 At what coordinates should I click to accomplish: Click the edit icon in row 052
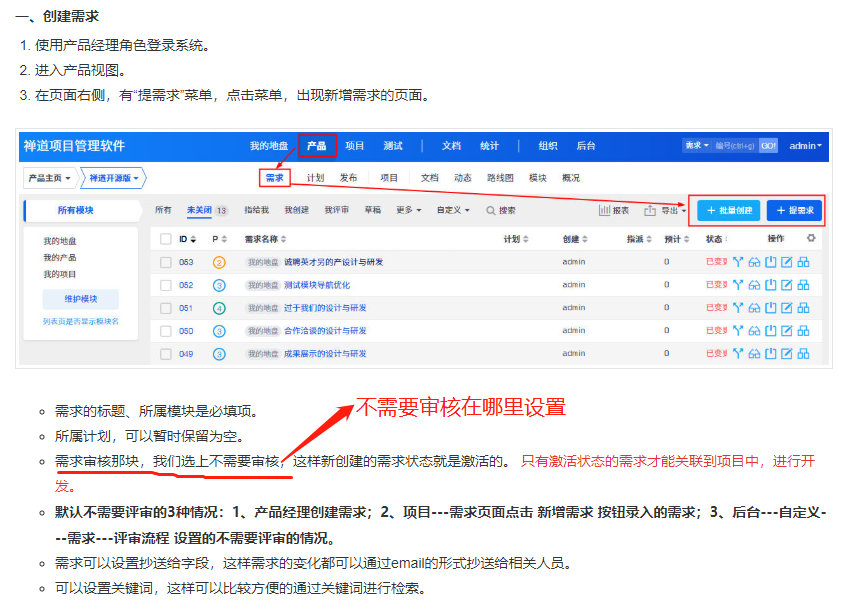(x=787, y=285)
